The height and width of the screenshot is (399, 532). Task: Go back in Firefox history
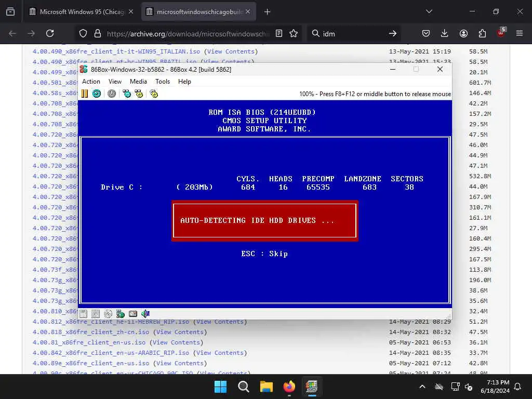pos(12,33)
